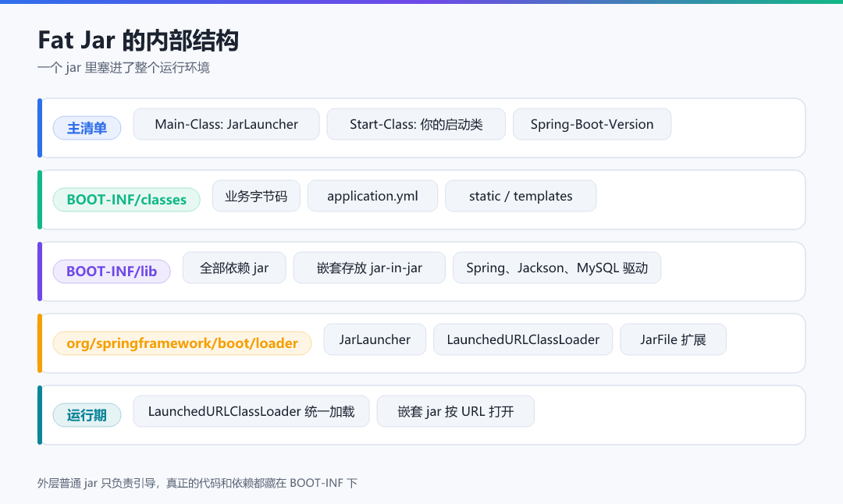This screenshot has width=843, height=504.
Task: Click the Start-Class: 你的启动类 chip
Action: coord(416,124)
